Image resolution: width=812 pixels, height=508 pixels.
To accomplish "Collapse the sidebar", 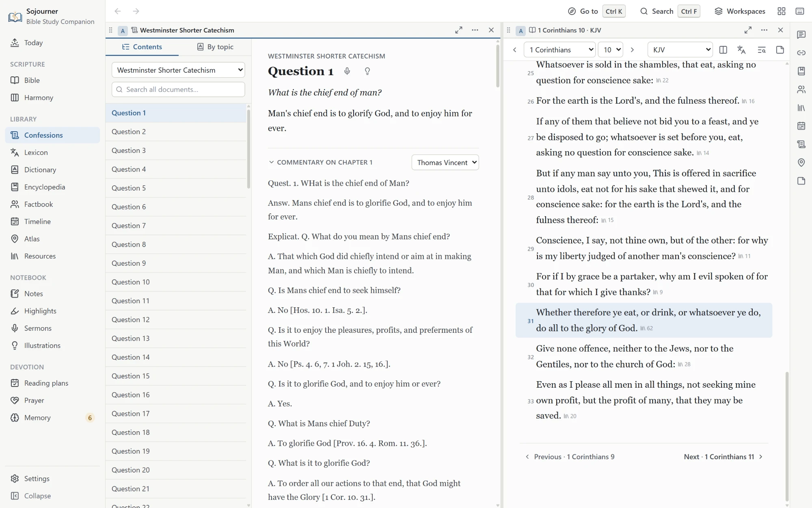I will pos(31,496).
